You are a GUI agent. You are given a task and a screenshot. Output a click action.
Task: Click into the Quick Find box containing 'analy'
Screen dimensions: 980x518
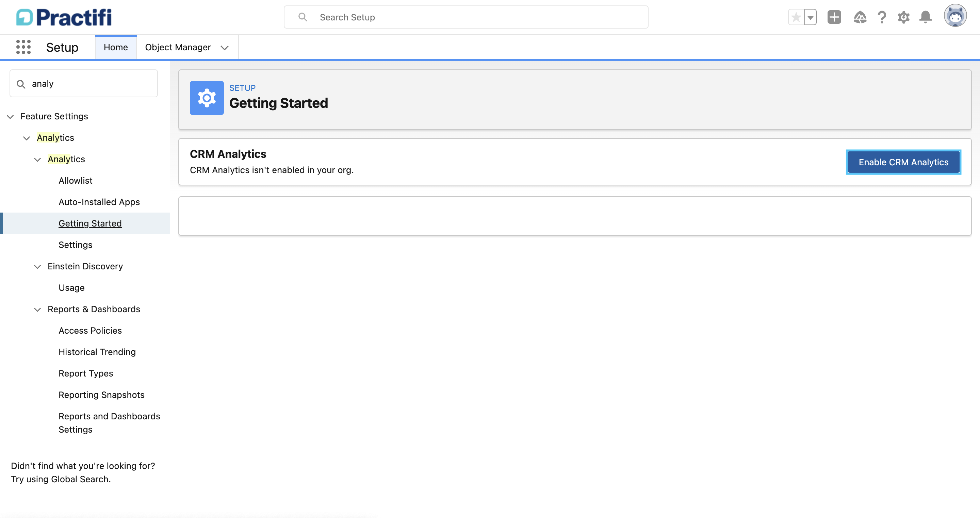pyautogui.click(x=84, y=83)
